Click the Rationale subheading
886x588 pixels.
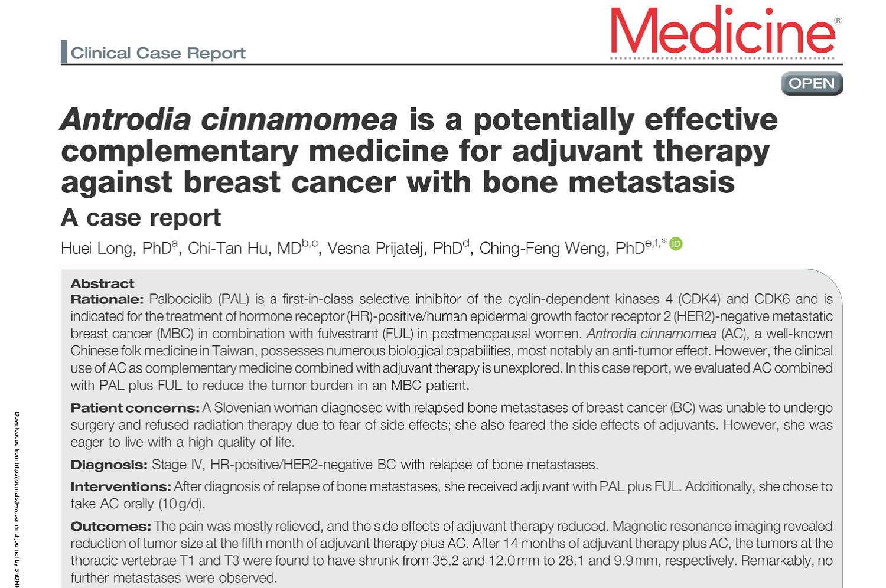pos(107,299)
